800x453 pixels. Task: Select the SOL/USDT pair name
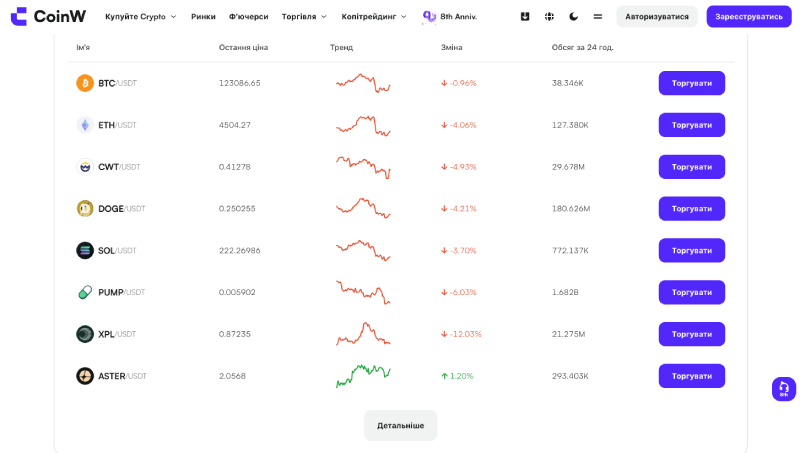click(117, 250)
